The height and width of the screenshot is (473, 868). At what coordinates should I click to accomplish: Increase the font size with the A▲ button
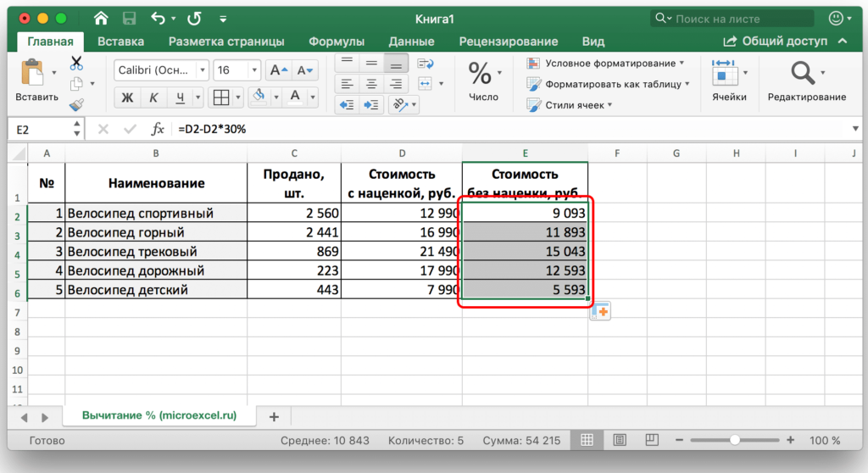[278, 70]
